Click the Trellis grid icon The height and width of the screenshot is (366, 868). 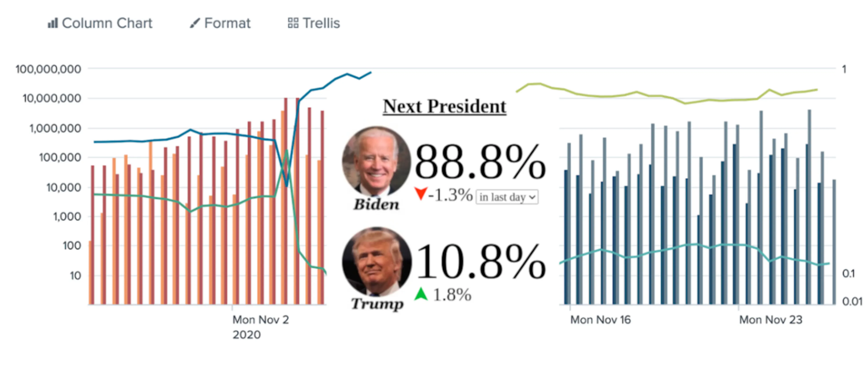[293, 23]
